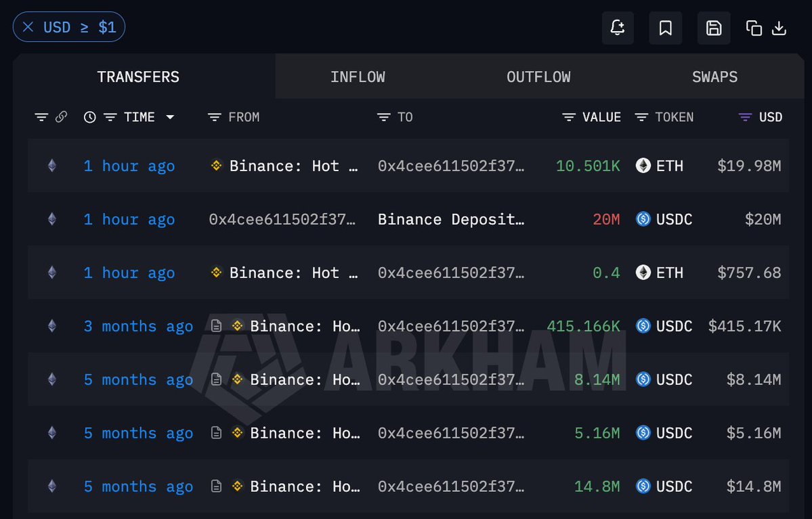Open the 20M USDC row's timestamp link

tap(129, 219)
